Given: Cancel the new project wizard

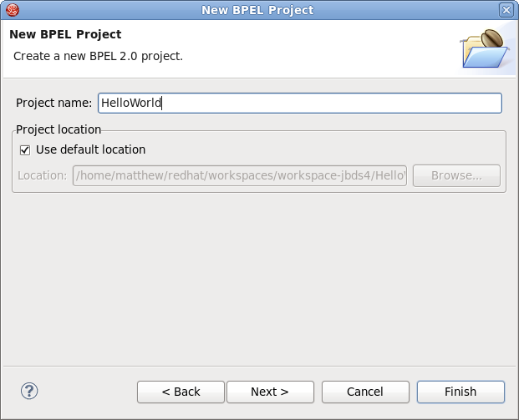Looking at the screenshot, I should (x=365, y=392).
